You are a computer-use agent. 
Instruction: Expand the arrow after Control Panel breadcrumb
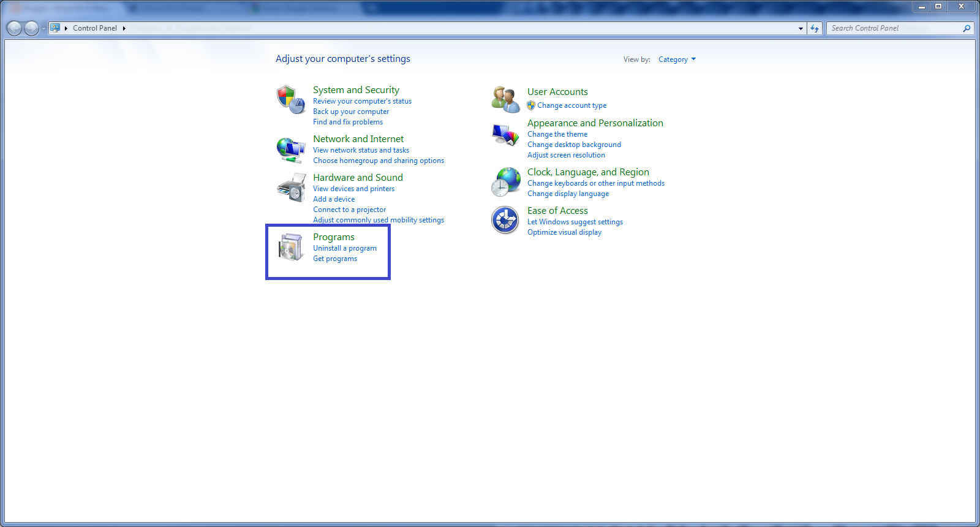pyautogui.click(x=124, y=28)
